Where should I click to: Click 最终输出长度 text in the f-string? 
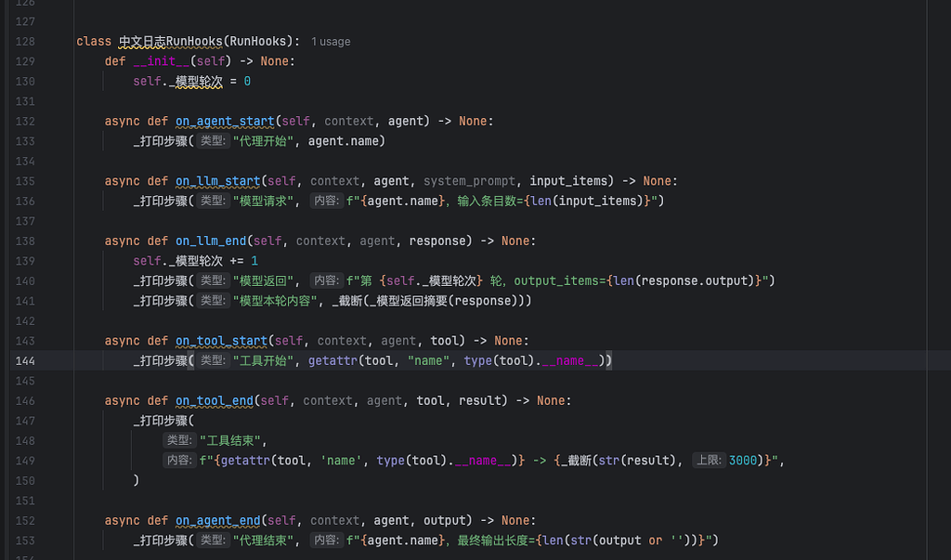pyautogui.click(x=493, y=540)
